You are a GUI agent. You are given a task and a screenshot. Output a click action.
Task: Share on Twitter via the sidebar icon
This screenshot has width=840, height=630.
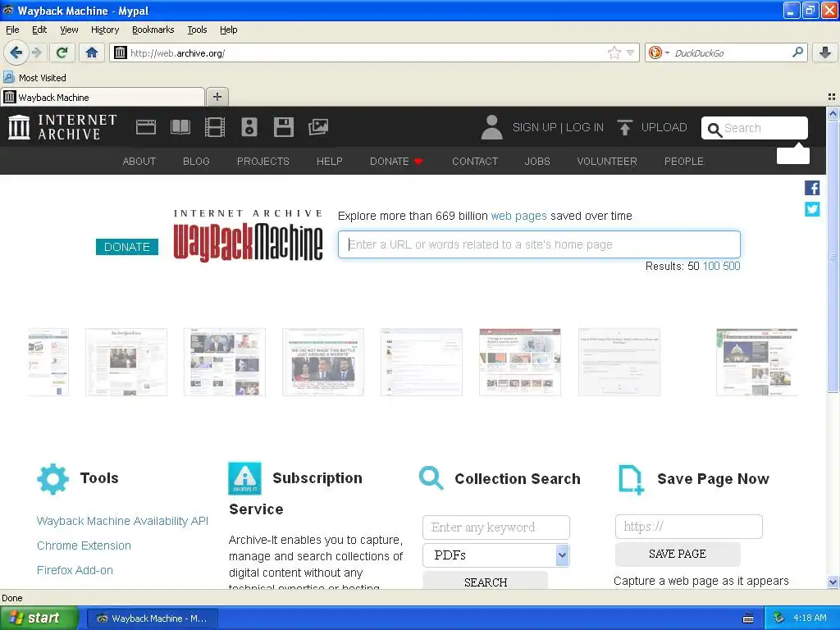(x=812, y=209)
